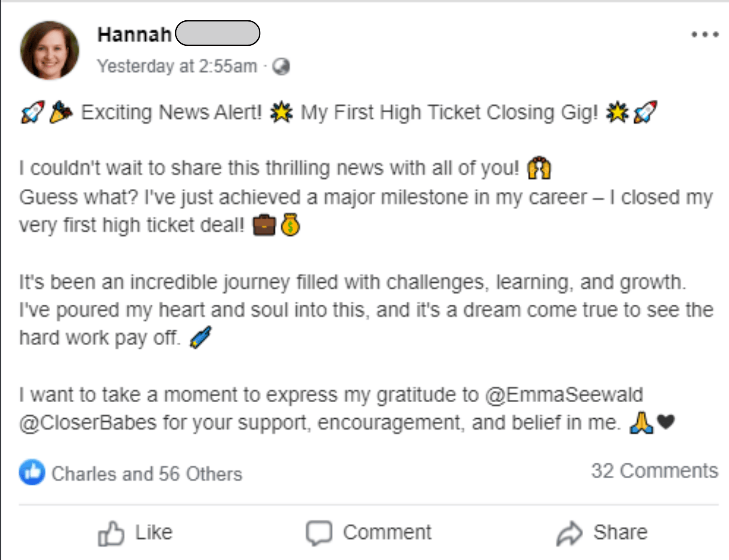Screen dimensions: 729x560
Task: Click the globe privacy icon next to timestamp
Action: (x=281, y=67)
